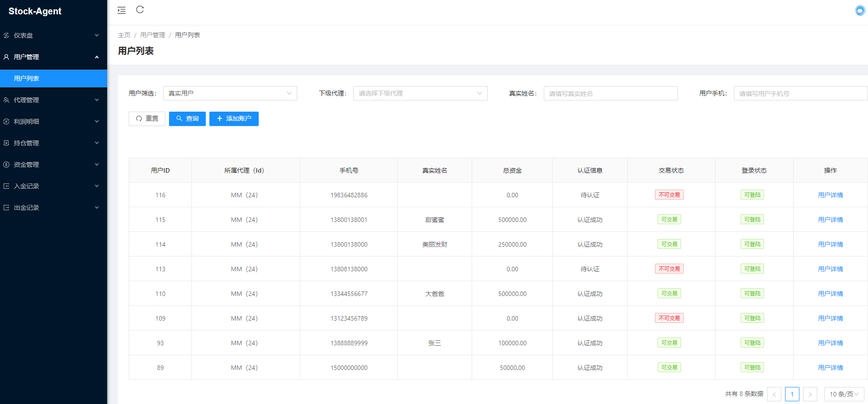Select the 用户列表 submenu item
Viewport: 868px width, 404px height.
click(x=53, y=78)
